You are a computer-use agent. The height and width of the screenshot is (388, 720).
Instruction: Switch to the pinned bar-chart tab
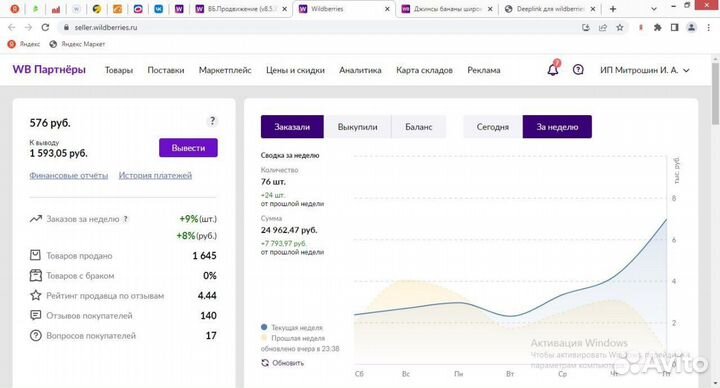pos(56,9)
